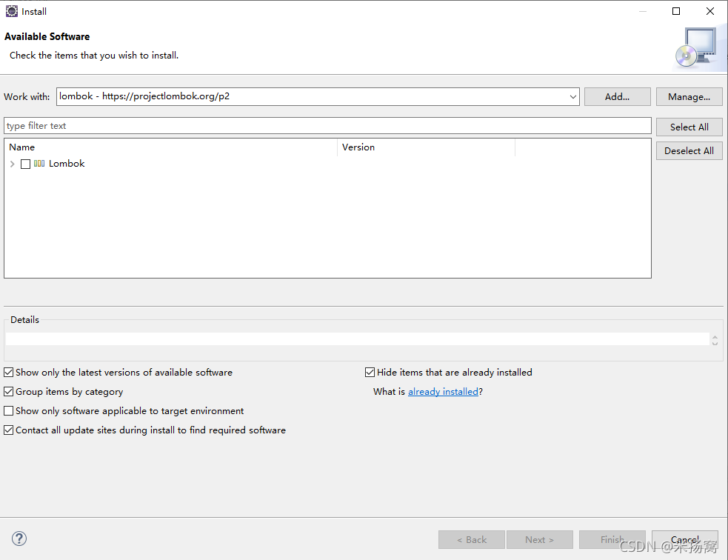The height and width of the screenshot is (560, 728).
Task: Toggle Group items by category checkbox
Action: [x=8, y=391]
